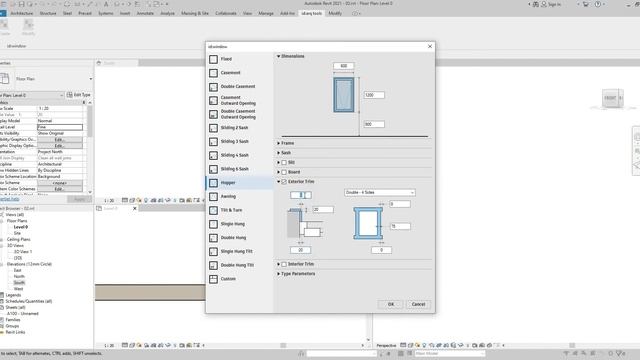The width and height of the screenshot is (640, 360).
Task: Open the Structure ribbon tab
Action: pos(48,13)
